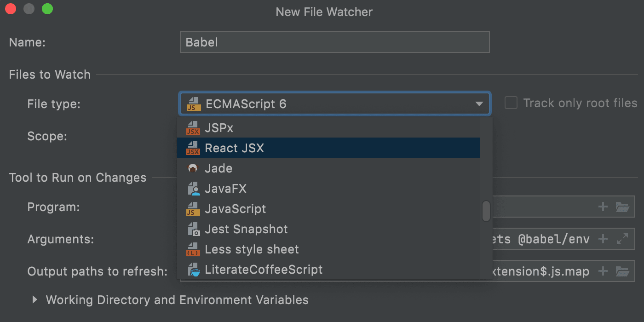The image size is (644, 322).
Task: Insert a macro into Output paths to refresh
Action: coord(603,271)
